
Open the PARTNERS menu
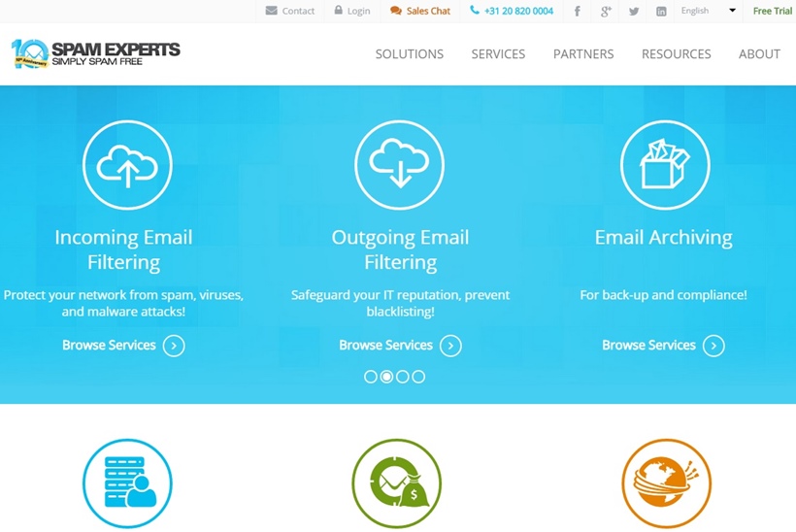click(x=583, y=53)
